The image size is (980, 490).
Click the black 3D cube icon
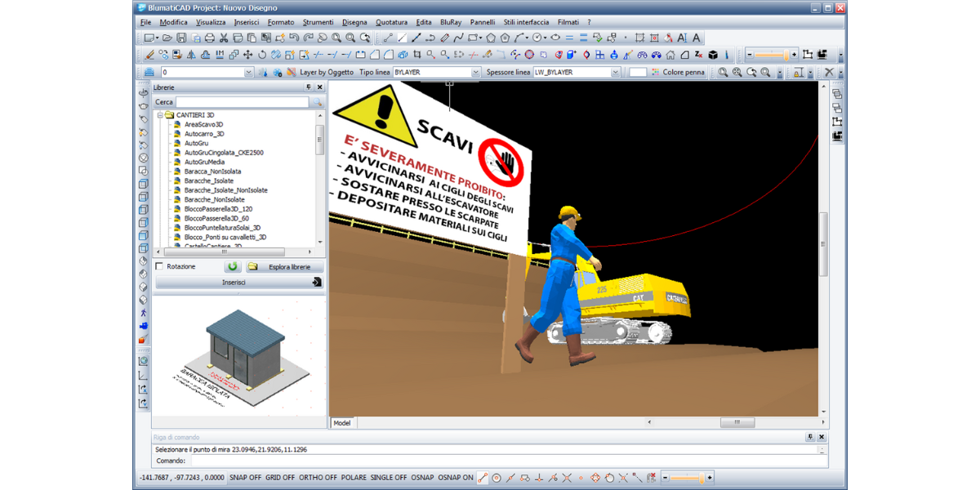coord(712,55)
